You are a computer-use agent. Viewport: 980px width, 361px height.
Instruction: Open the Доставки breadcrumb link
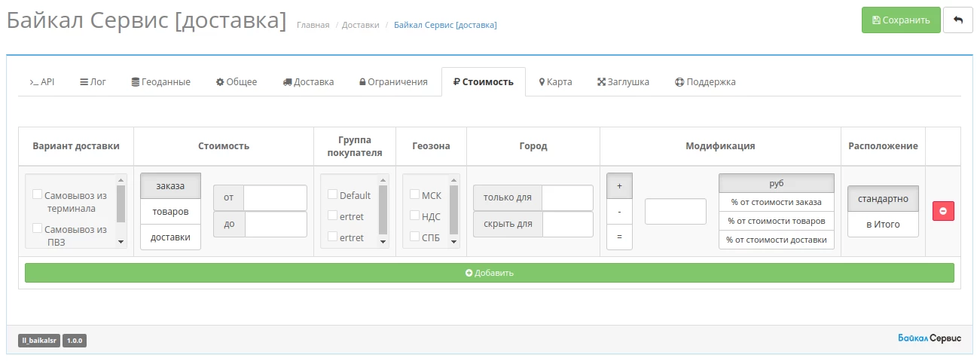pos(361,25)
